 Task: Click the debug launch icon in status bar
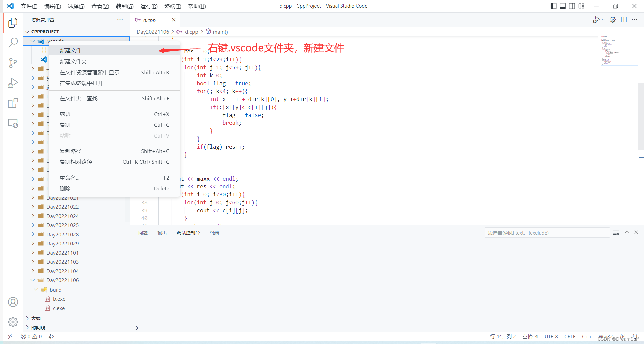pyautogui.click(x=51, y=336)
